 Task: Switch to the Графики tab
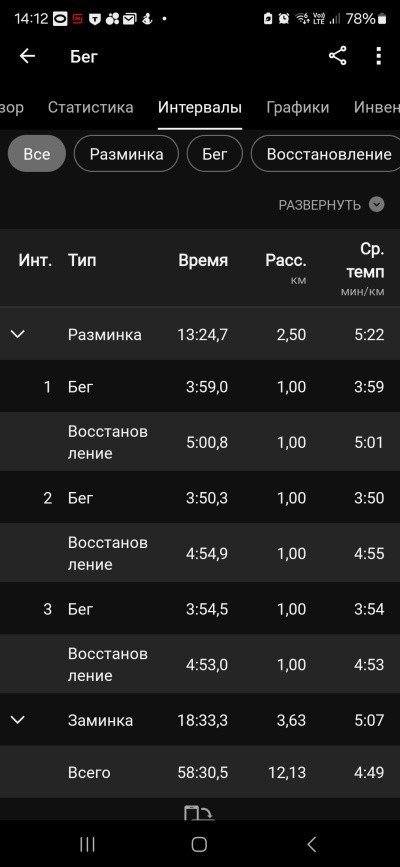pyautogui.click(x=298, y=107)
